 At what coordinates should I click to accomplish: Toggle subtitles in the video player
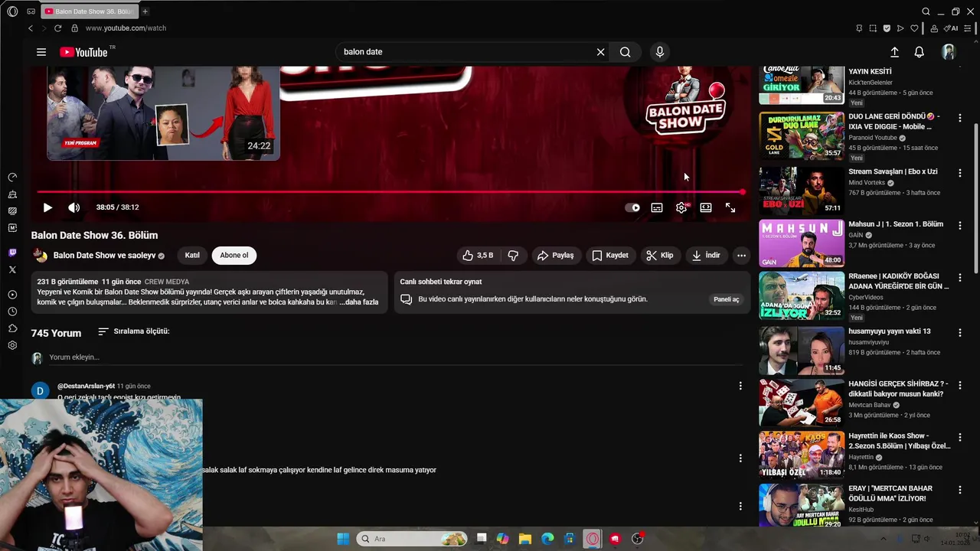[x=657, y=207]
